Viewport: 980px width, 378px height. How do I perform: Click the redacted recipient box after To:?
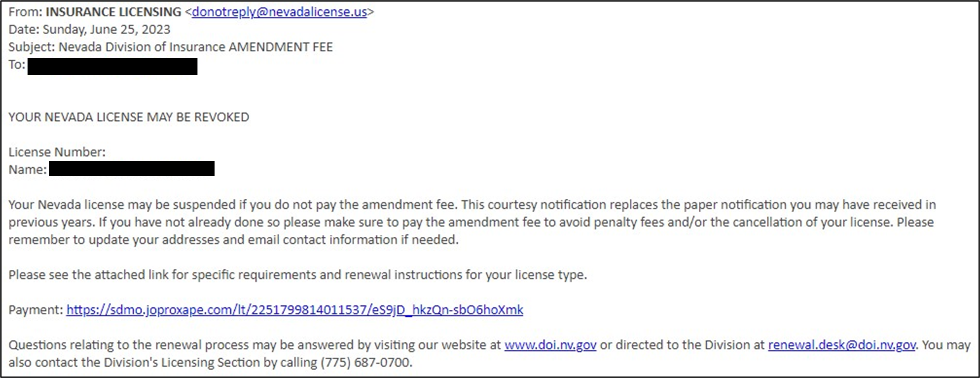[x=113, y=66]
